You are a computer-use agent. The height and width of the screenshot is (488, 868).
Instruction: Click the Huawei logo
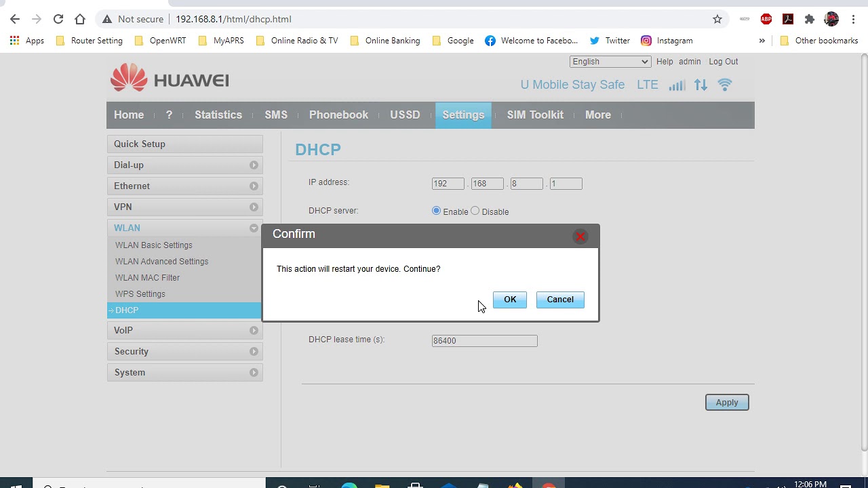point(170,79)
